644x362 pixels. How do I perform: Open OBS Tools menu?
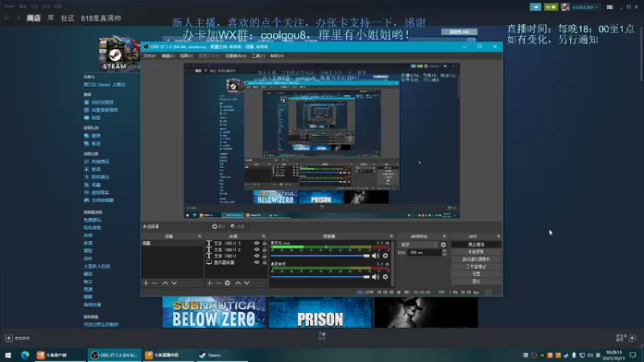pos(258,56)
